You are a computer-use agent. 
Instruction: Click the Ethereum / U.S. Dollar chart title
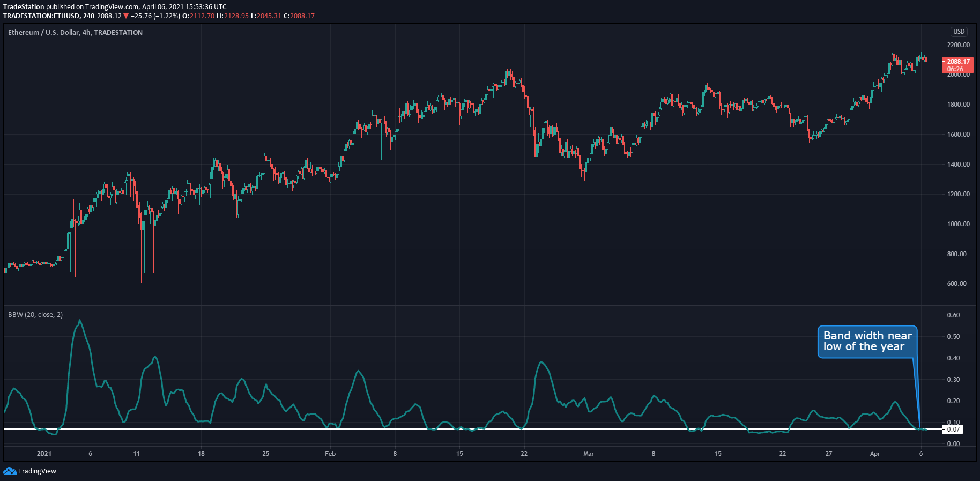tap(75, 33)
